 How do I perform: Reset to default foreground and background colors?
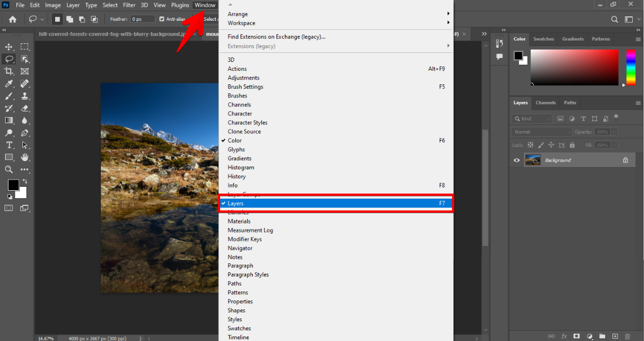tap(10, 196)
